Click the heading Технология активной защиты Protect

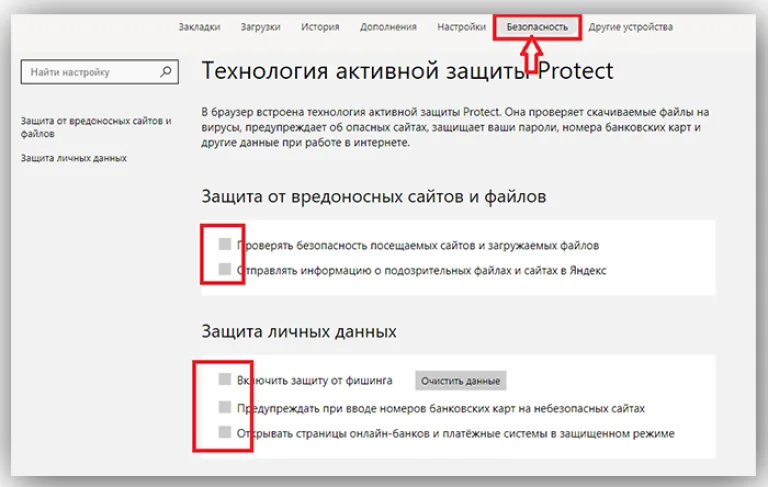coord(407,71)
